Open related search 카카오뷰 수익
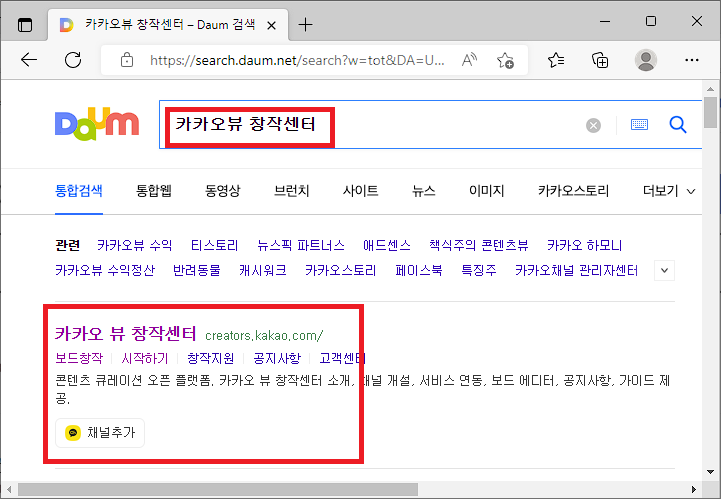Image resolution: width=721 pixels, height=499 pixels. (134, 245)
